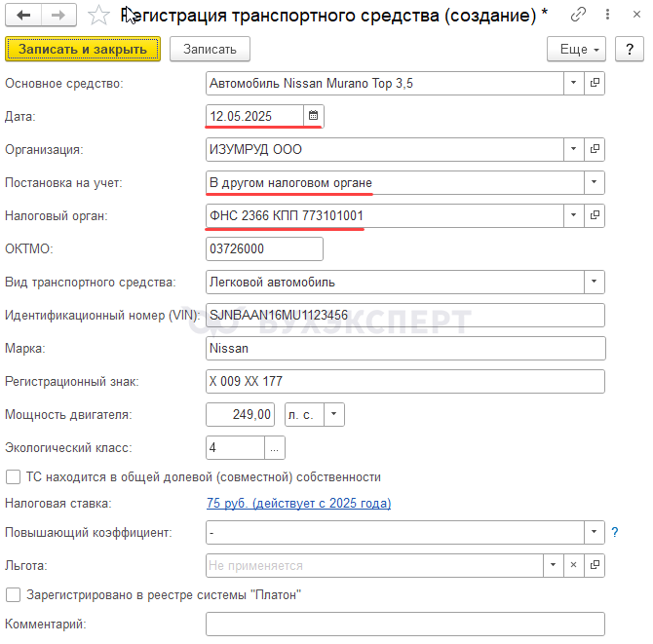This screenshot has height=644, width=653.
Task: Click the Комментарий field
Action: point(405,624)
